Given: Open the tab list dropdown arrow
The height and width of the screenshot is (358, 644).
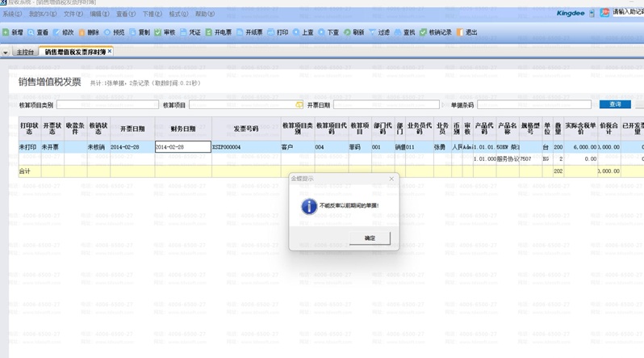Looking at the screenshot, I should click(6, 53).
